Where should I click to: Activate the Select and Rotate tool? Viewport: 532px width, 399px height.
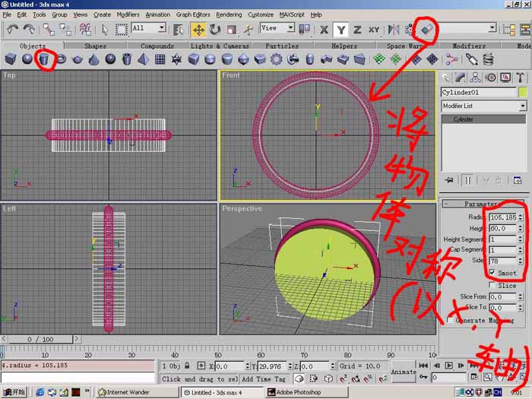[x=215, y=30]
